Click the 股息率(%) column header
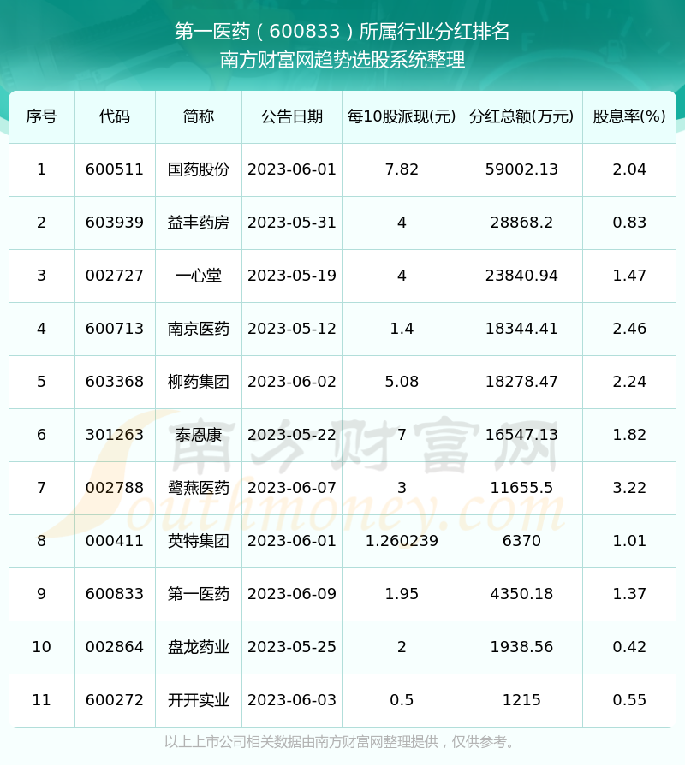This screenshot has width=685, height=784. pos(629,117)
